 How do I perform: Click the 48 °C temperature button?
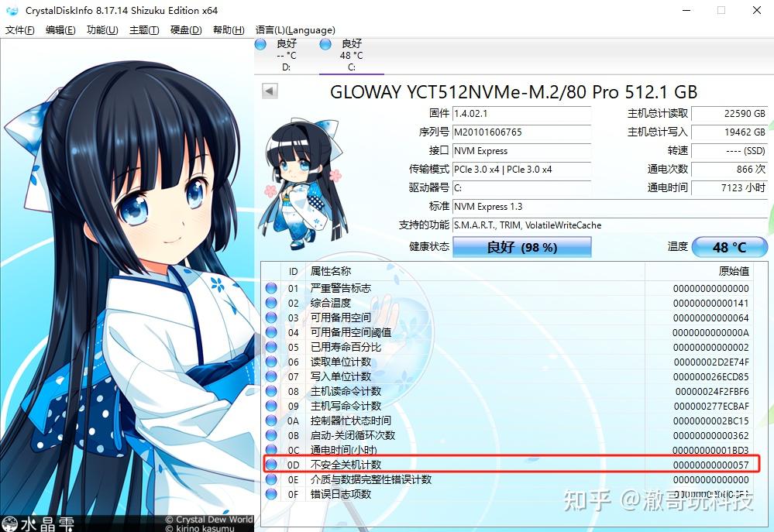click(x=730, y=247)
